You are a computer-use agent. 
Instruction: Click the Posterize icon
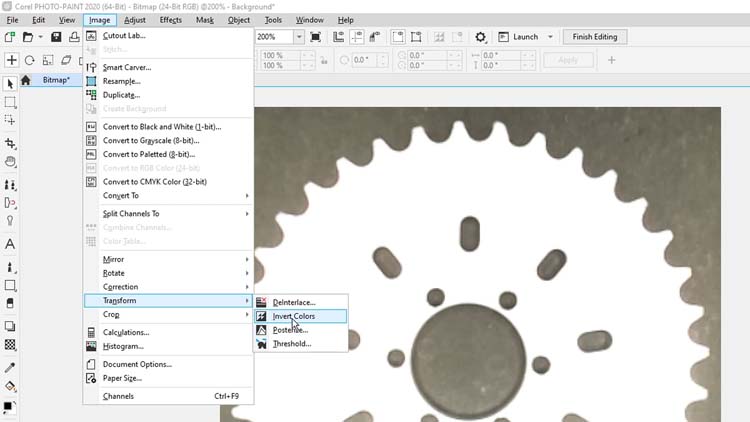click(x=261, y=330)
